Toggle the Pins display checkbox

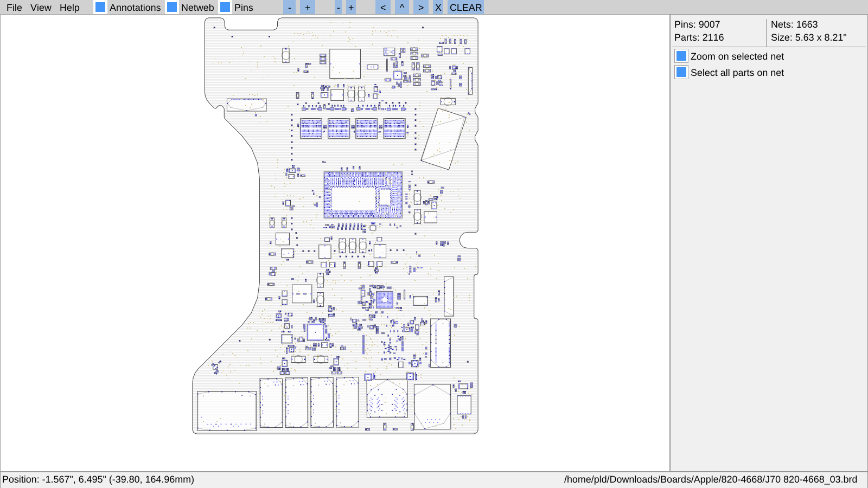(225, 8)
